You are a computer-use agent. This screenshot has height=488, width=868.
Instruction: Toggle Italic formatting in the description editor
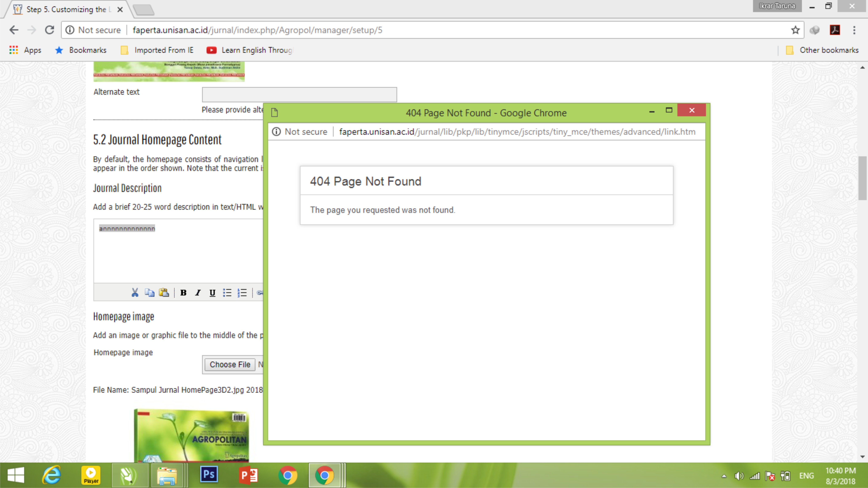[x=198, y=293]
